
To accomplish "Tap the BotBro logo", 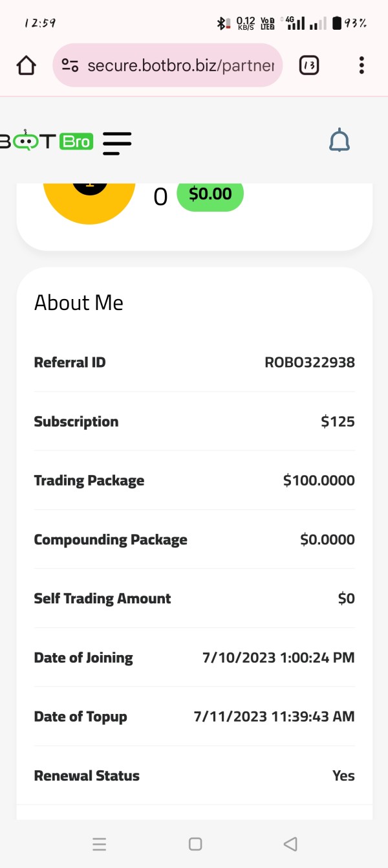I will (x=47, y=141).
